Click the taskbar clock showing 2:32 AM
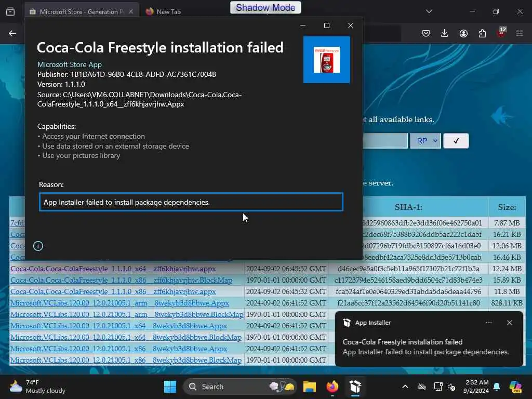Viewport: 532px width, 399px height. click(476, 387)
